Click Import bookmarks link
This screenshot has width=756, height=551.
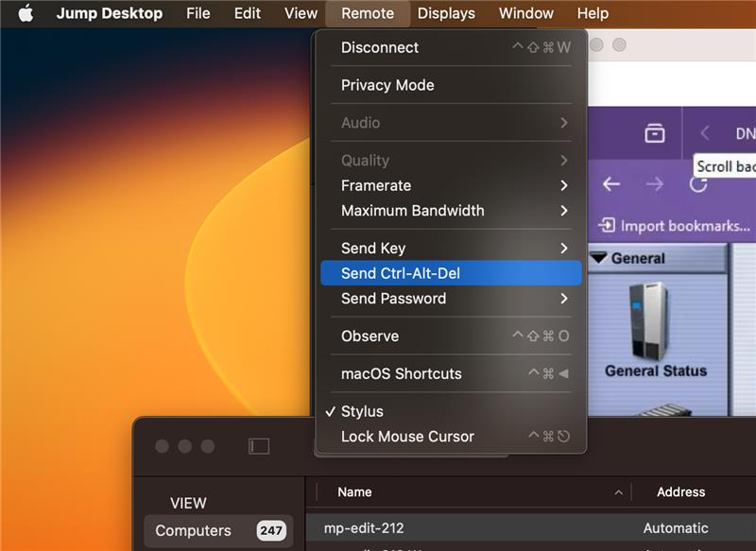(x=675, y=226)
